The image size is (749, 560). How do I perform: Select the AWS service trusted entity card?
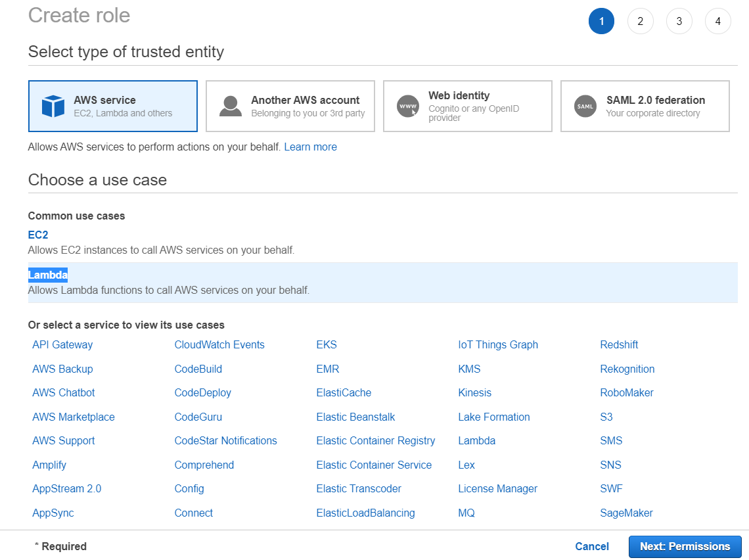(113, 106)
